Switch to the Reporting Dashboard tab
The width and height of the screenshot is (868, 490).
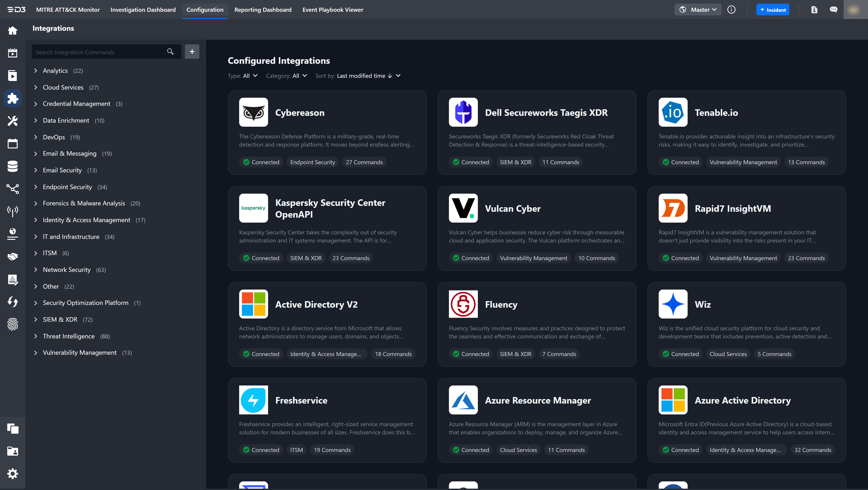click(263, 10)
